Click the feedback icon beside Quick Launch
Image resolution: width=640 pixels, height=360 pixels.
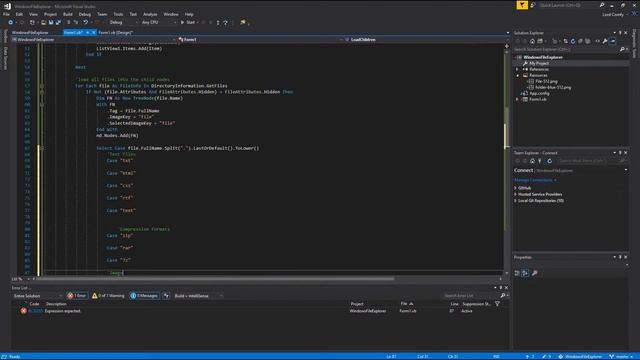tap(532, 5)
